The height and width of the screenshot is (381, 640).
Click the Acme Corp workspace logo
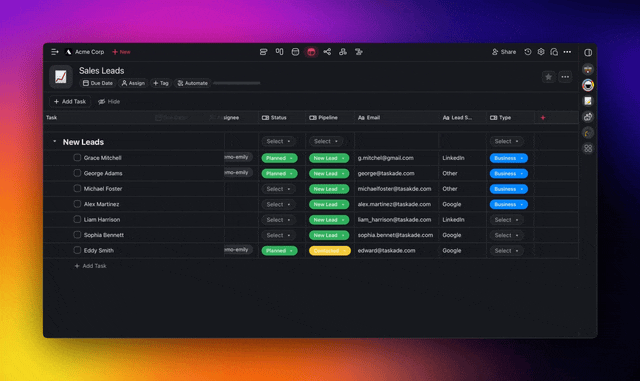[x=69, y=52]
